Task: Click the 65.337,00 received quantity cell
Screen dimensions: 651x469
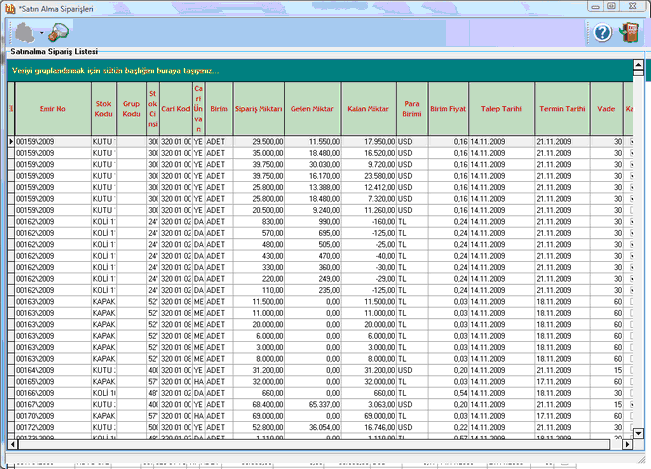Action: [x=312, y=404]
